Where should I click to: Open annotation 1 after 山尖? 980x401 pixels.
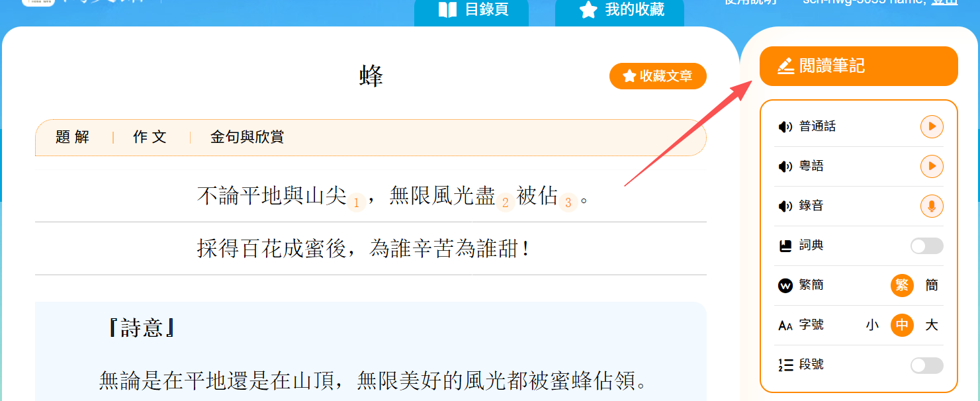[356, 202]
